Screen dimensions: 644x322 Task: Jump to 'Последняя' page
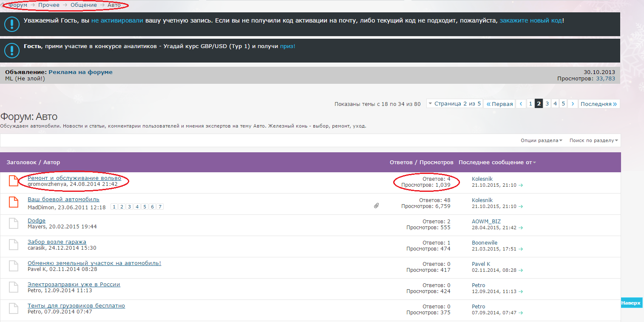(x=599, y=104)
